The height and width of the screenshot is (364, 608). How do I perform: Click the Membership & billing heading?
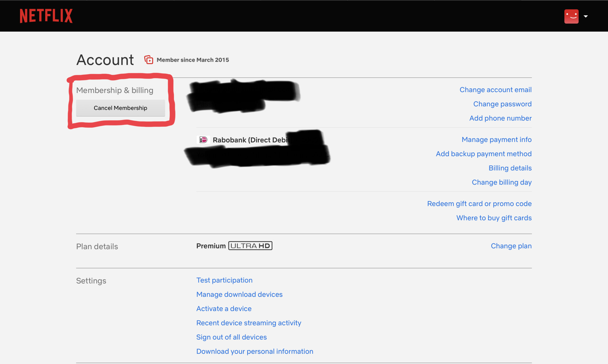[114, 90]
